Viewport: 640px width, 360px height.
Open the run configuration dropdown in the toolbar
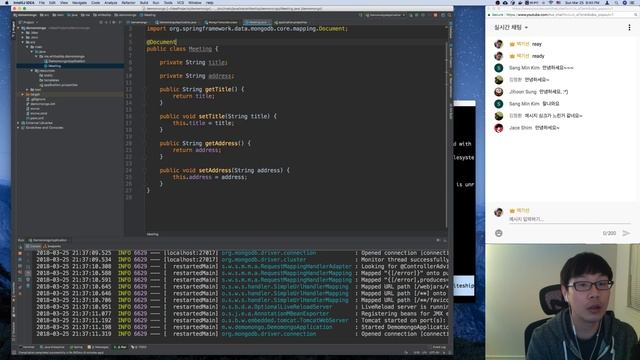(x=386, y=15)
